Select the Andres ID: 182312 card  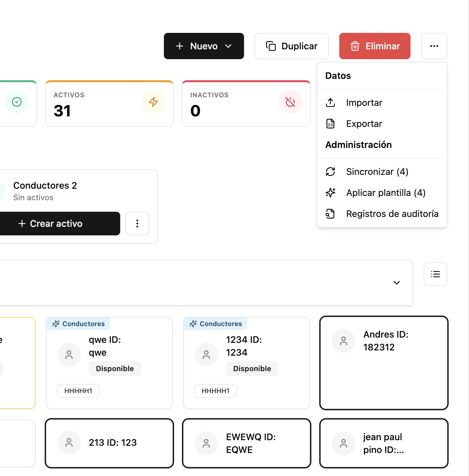(x=384, y=363)
